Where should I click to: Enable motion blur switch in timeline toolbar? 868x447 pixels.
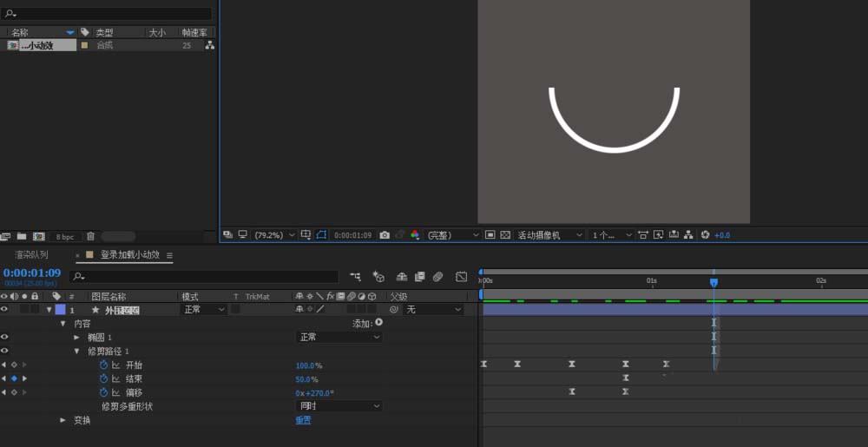(438, 277)
